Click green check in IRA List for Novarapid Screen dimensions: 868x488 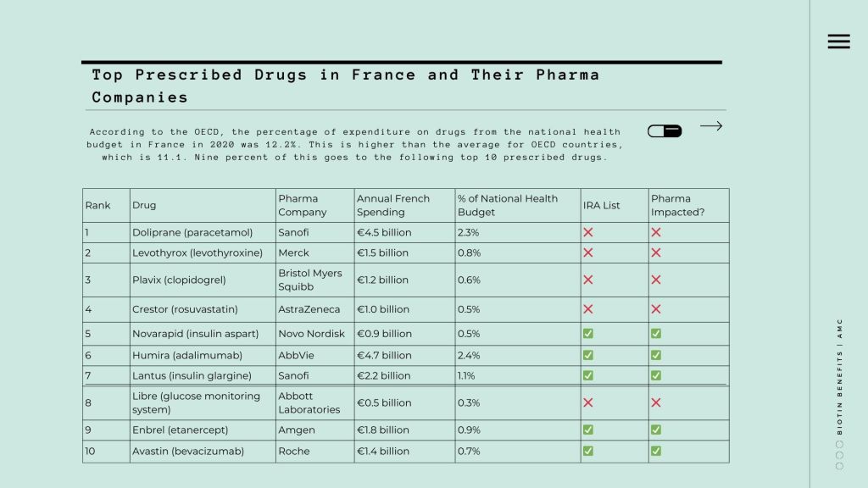pyautogui.click(x=588, y=334)
